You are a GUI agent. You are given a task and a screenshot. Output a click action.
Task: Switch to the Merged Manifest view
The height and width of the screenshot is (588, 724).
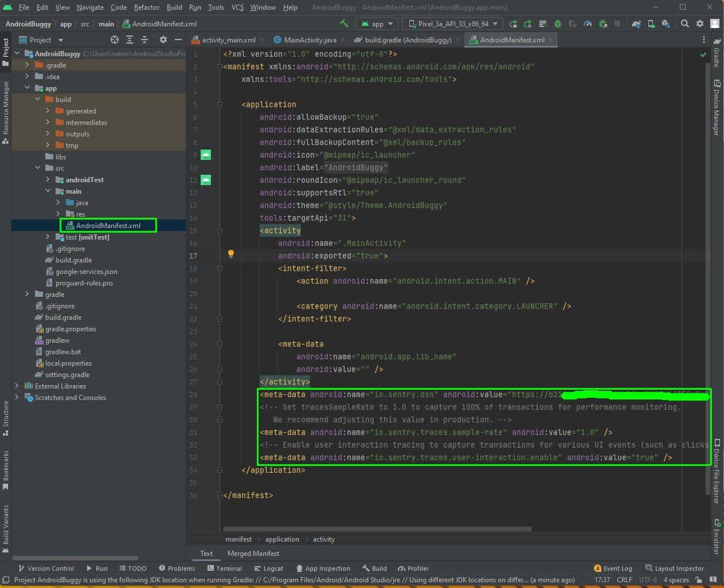[x=253, y=554]
